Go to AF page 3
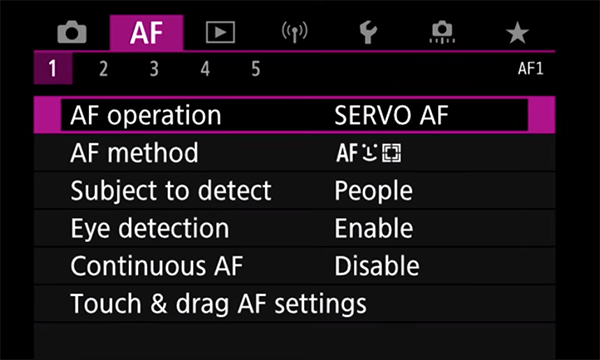 154,69
